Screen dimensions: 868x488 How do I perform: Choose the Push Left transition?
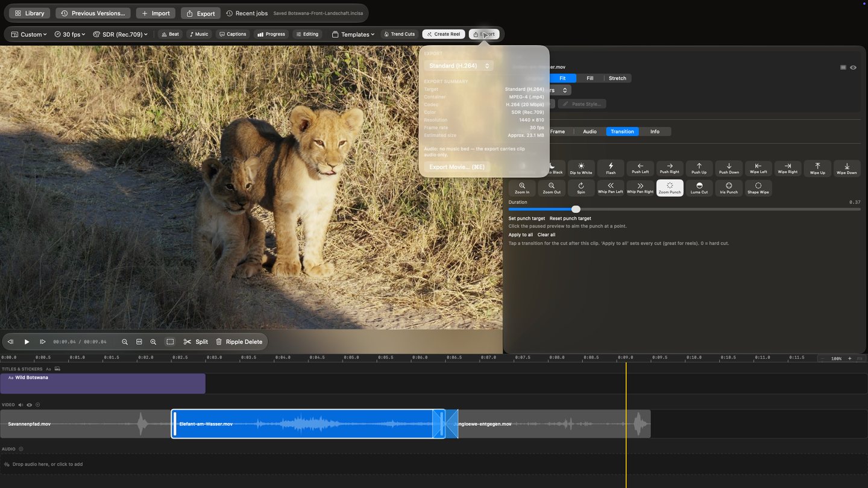tap(640, 168)
